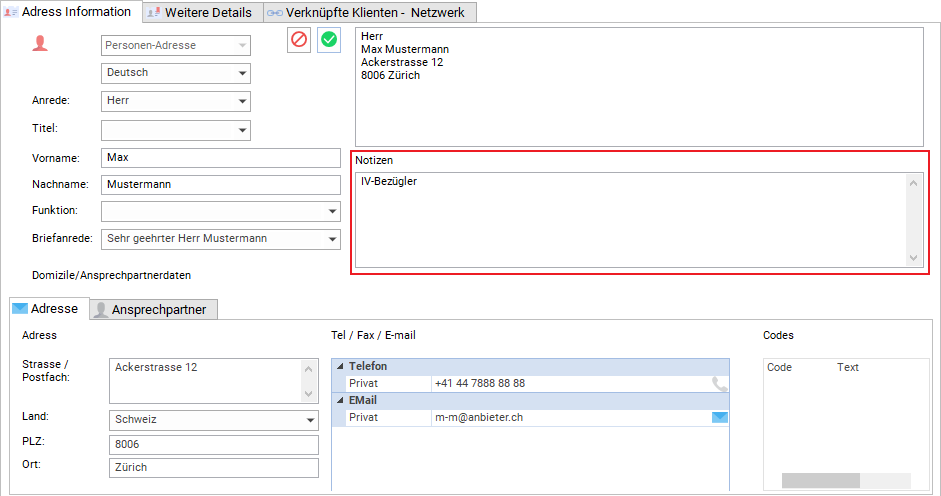
Task: Click the red person icon beside Personen-Adresse
Action: click(x=40, y=43)
